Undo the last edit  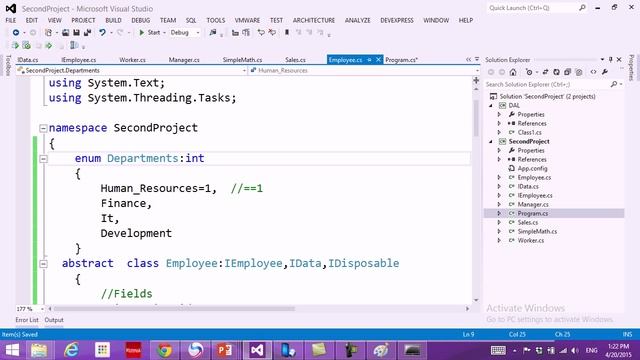click(x=102, y=33)
